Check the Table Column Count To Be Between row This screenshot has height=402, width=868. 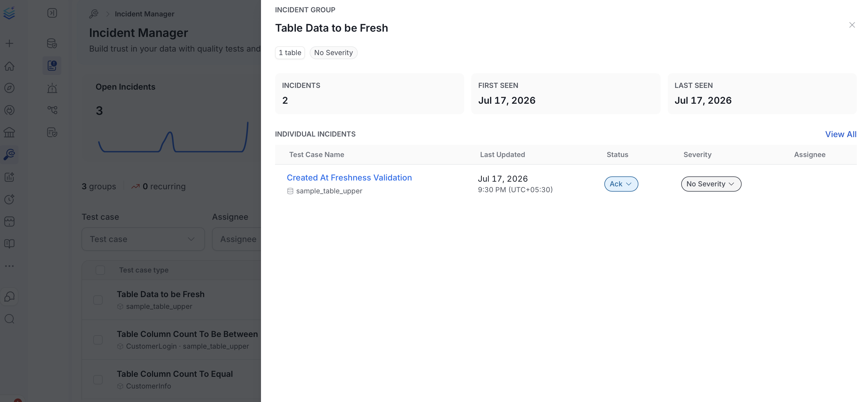click(x=98, y=340)
